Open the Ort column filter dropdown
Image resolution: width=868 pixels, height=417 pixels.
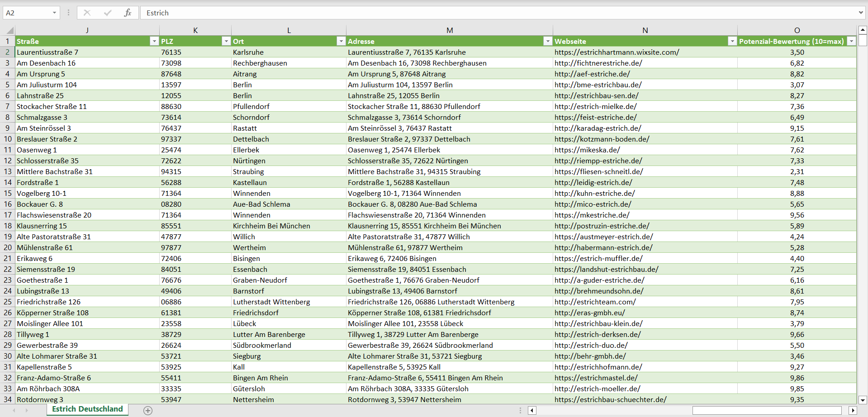point(341,41)
